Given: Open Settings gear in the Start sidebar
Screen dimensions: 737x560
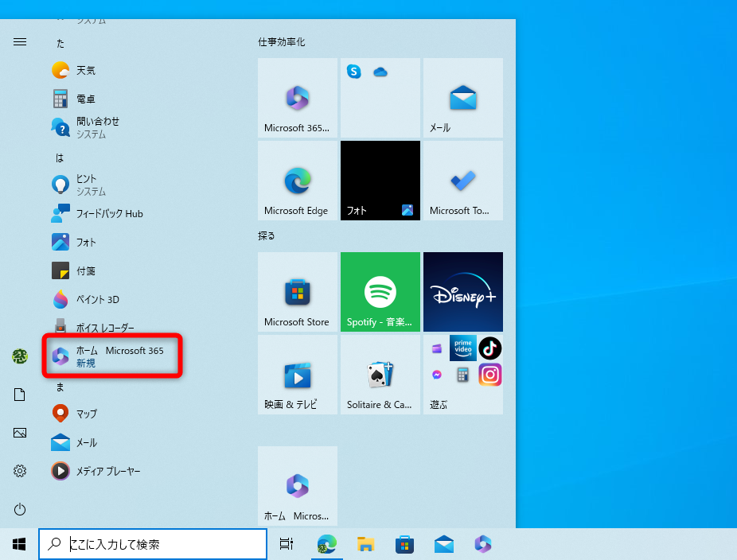Looking at the screenshot, I should click(x=20, y=471).
